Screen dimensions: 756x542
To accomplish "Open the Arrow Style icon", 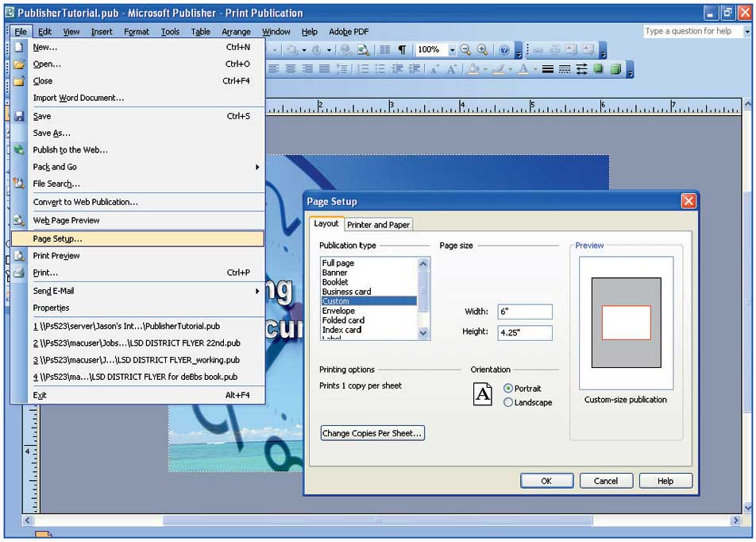I will pyautogui.click(x=581, y=69).
